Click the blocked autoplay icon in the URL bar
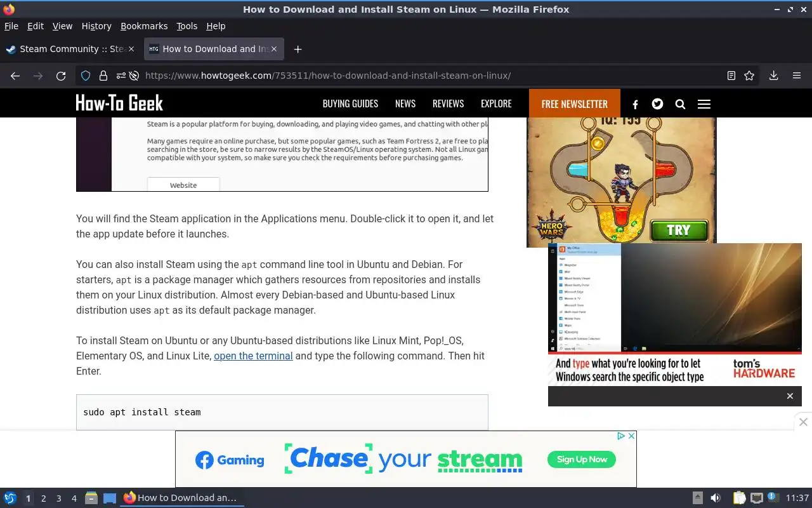Screen dimensions: 812x508 (134, 76)
